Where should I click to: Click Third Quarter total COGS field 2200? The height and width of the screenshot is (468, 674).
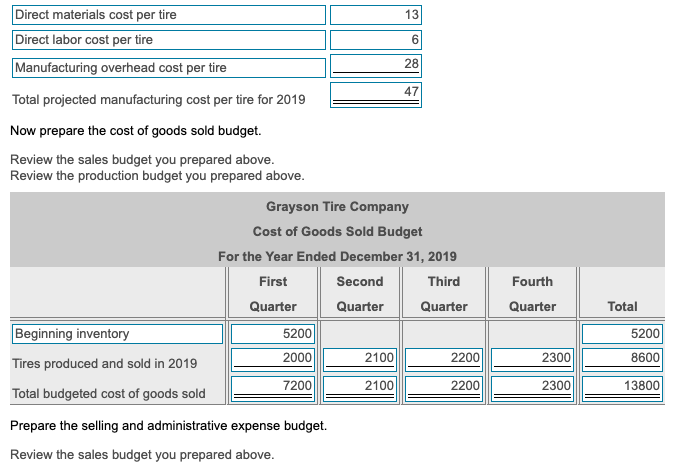click(x=444, y=389)
